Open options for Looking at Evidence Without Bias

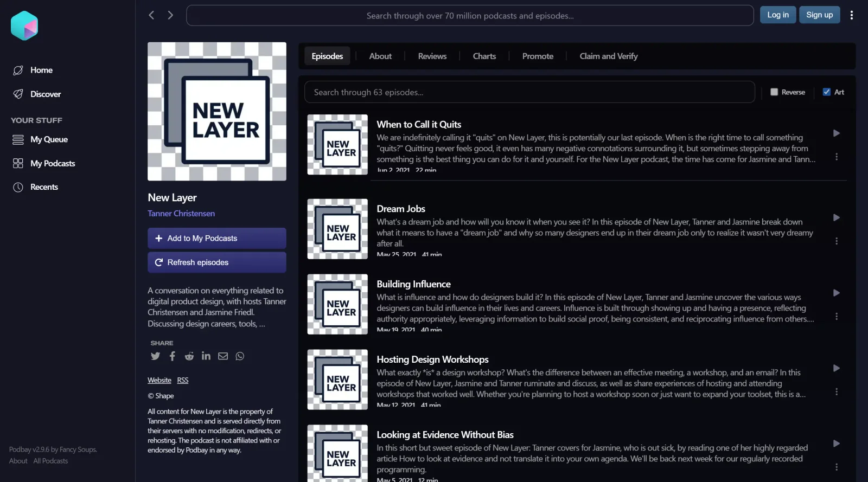pos(837,467)
